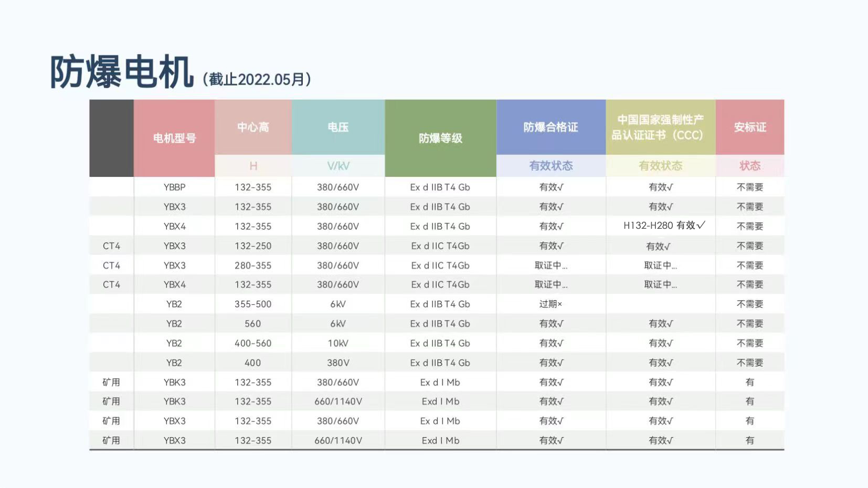The height and width of the screenshot is (488, 868).
Task: Click 不需要 in the 过期× row
Action: tap(750, 304)
